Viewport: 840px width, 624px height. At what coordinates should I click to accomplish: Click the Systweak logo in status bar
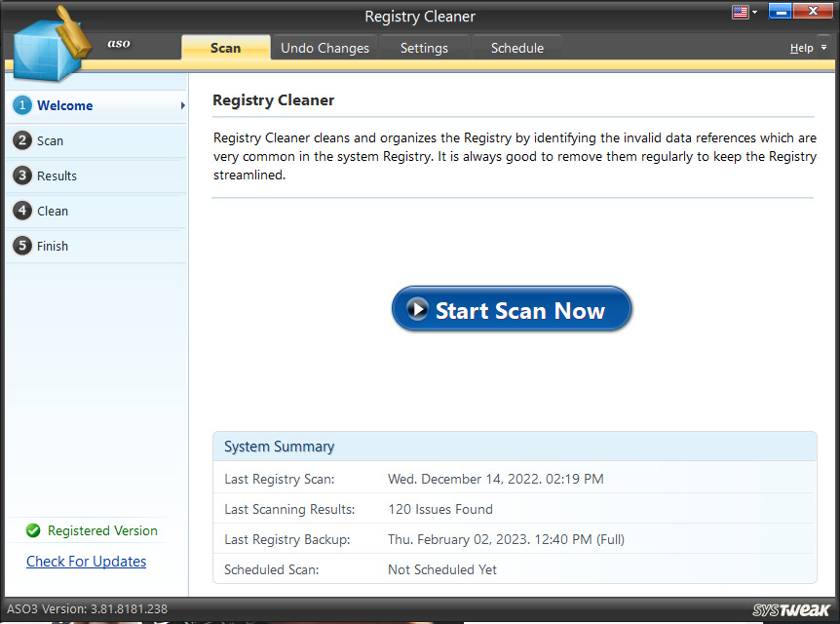click(793, 608)
